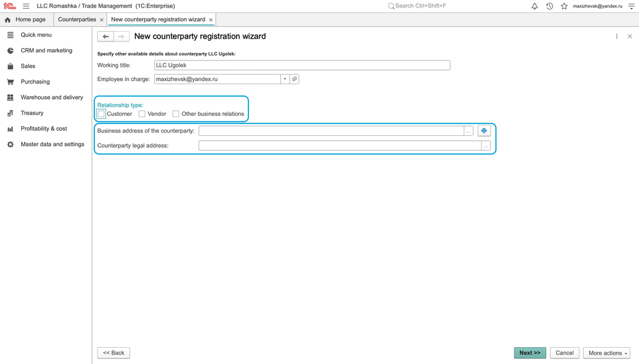
Task: Open service settings icon at top right
Action: (632, 6)
